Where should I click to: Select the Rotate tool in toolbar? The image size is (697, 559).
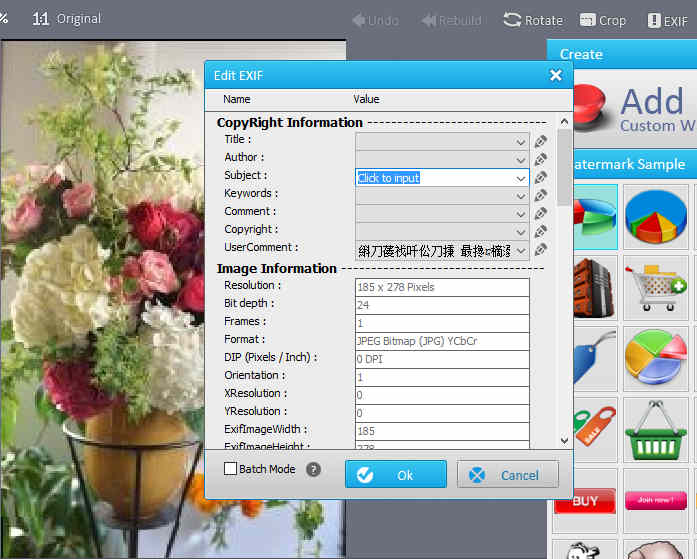tap(533, 20)
